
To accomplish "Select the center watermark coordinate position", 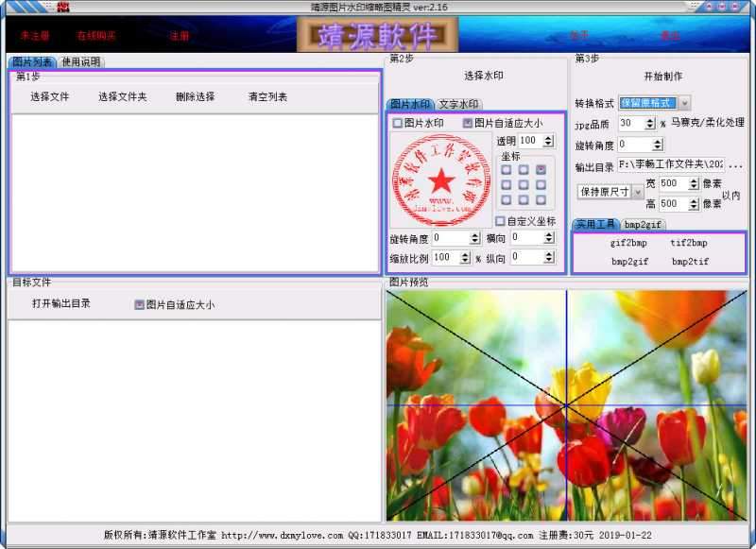I will (x=524, y=183).
